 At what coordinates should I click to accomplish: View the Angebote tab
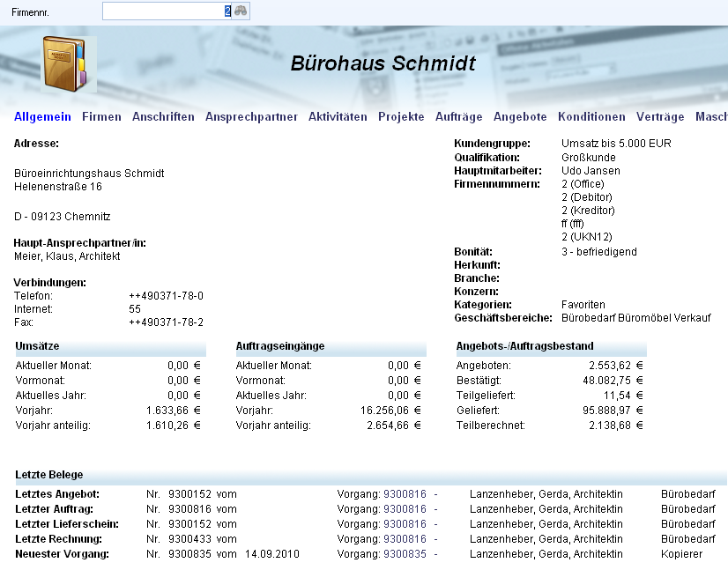tap(520, 117)
